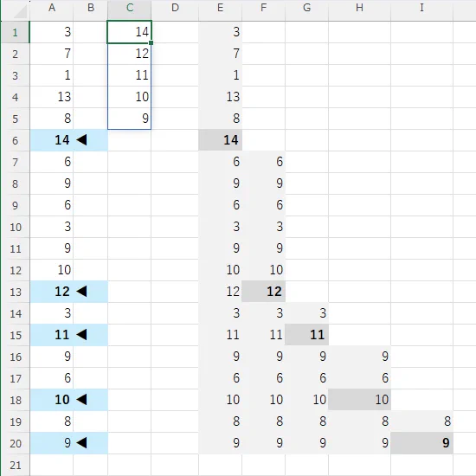The image size is (476, 476).
Task: Click the fill handle on cell C1
Action: coord(151,42)
